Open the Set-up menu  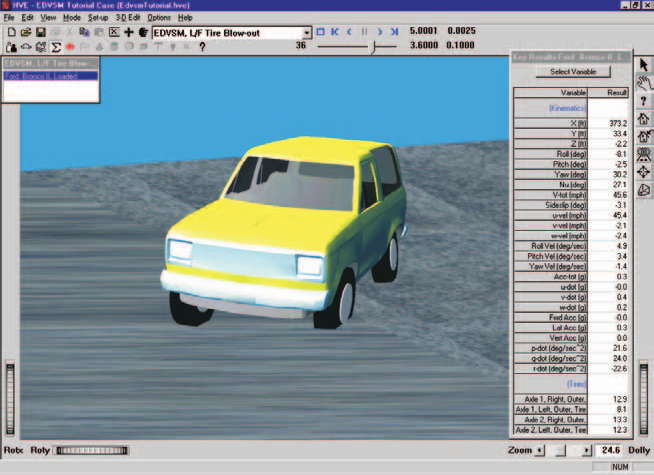98,18
